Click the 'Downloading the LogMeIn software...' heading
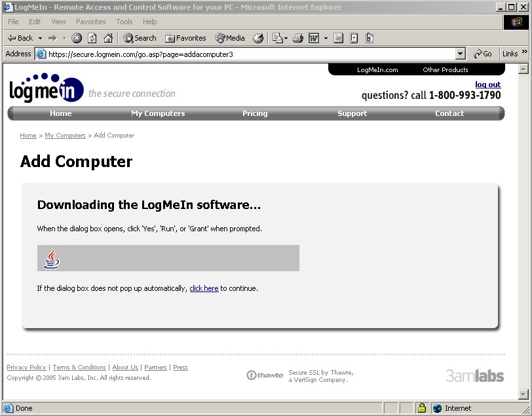The image size is (532, 416). tap(149, 205)
